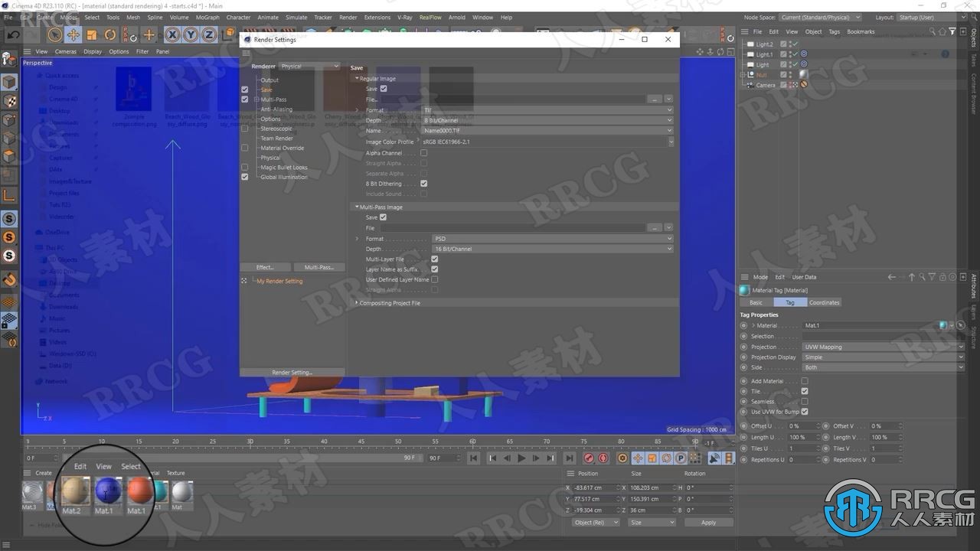
Task: Click the Object Manager home path icon
Action: 942,31
